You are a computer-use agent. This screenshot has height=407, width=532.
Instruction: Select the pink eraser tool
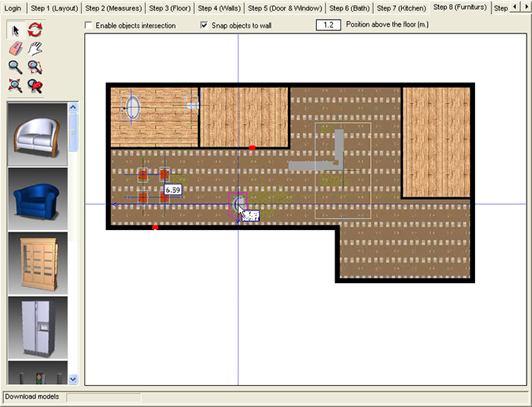coord(15,49)
